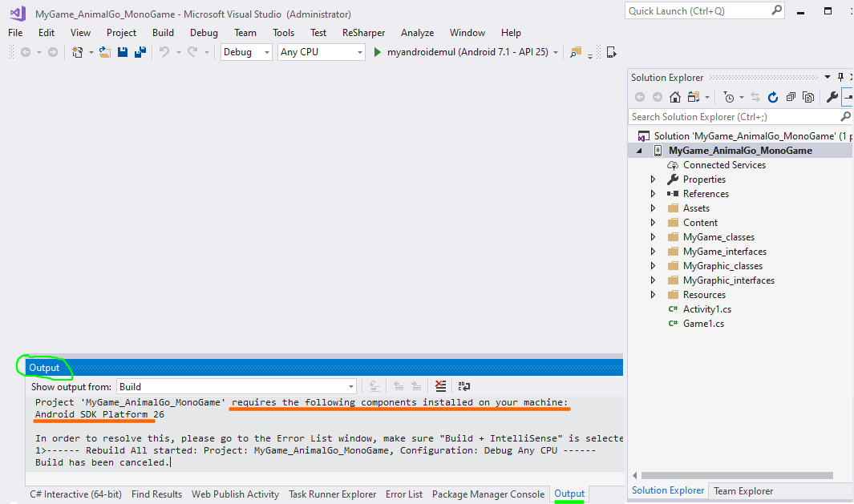Image resolution: width=854 pixels, height=504 pixels.
Task: Click the Open File folder icon
Action: (104, 52)
